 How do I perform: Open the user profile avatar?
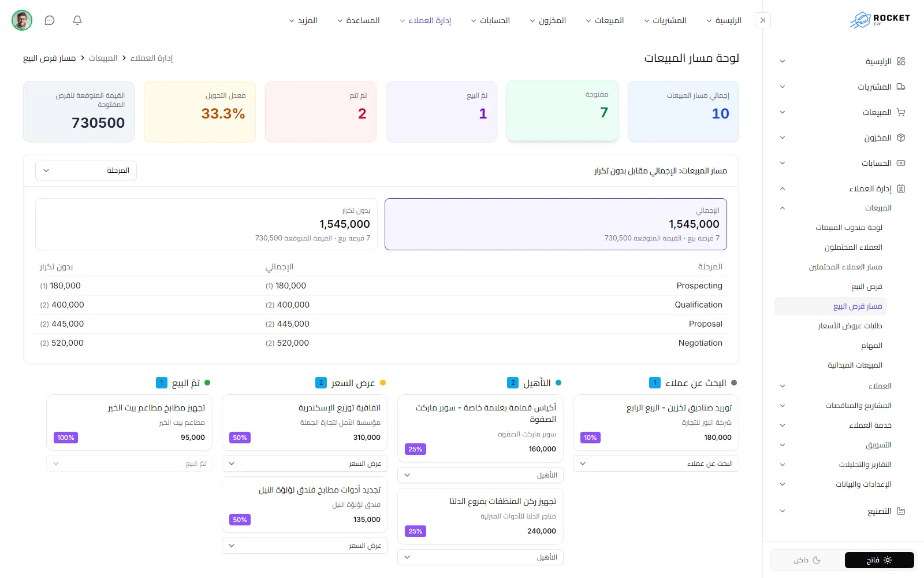pos(22,20)
